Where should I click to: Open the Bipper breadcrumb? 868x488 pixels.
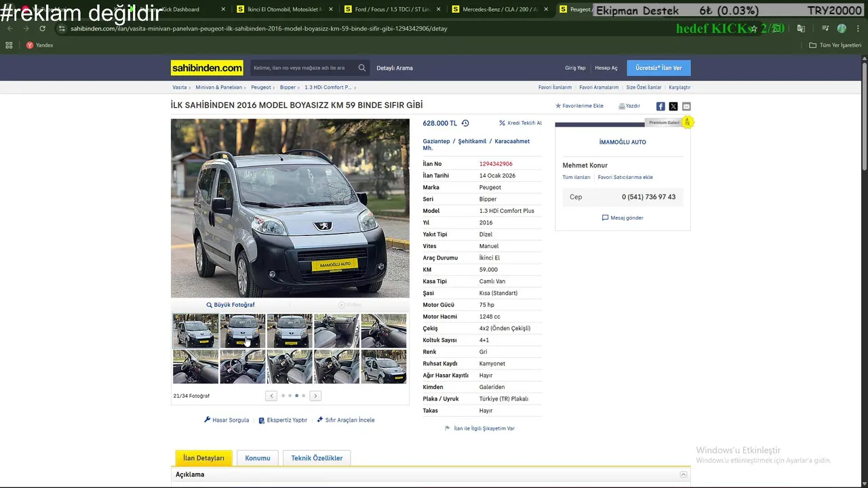pos(288,87)
